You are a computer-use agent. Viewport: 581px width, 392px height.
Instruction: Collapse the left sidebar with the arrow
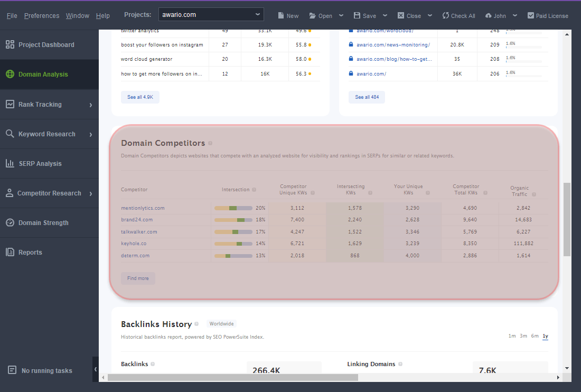tap(96, 369)
